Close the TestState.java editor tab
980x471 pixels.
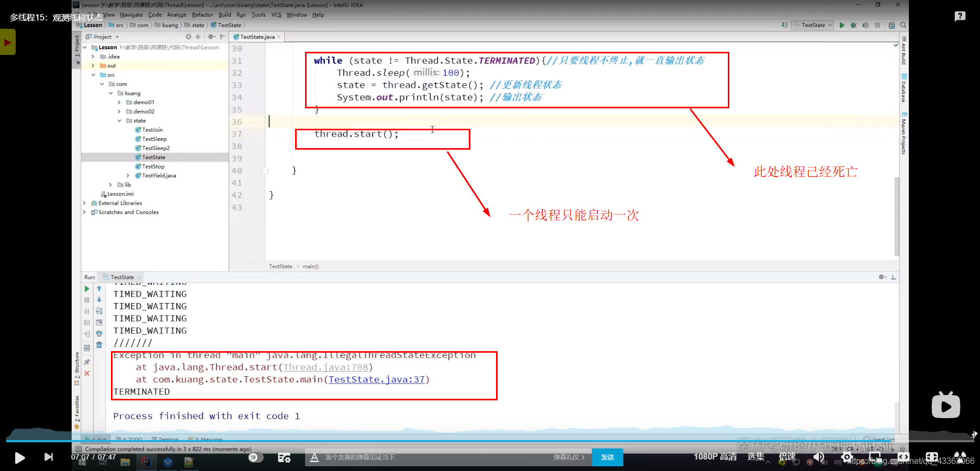coord(279,37)
